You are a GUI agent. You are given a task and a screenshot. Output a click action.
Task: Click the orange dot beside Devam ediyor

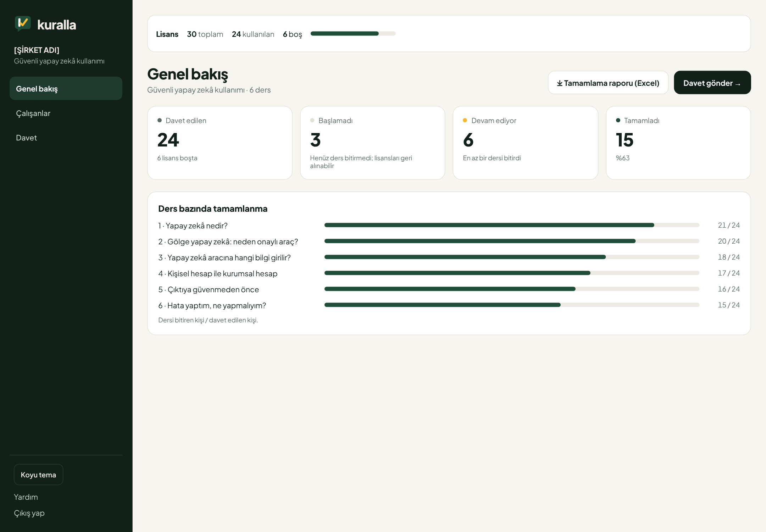465,120
